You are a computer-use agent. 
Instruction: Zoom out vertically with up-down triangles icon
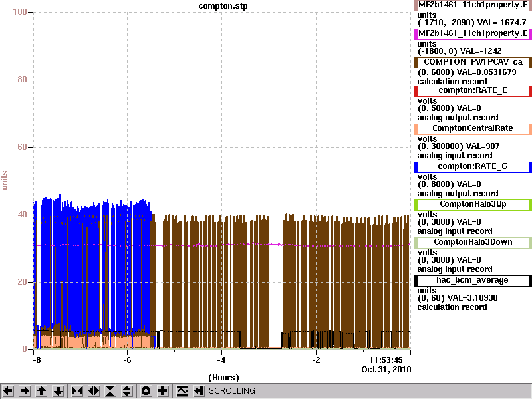(x=127, y=391)
